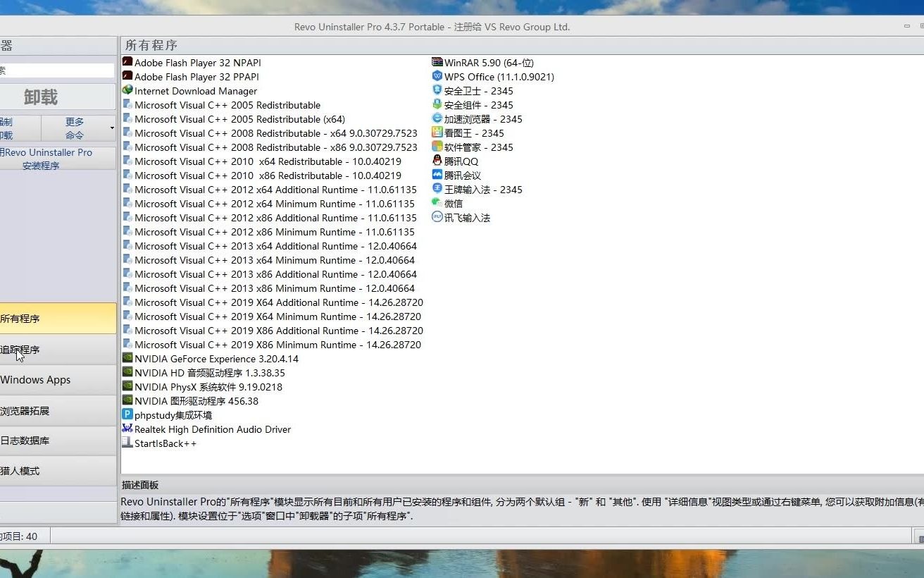Select Visual C++ 2012 x86 Additional Runtime
This screenshot has width=924, height=578.
point(270,218)
